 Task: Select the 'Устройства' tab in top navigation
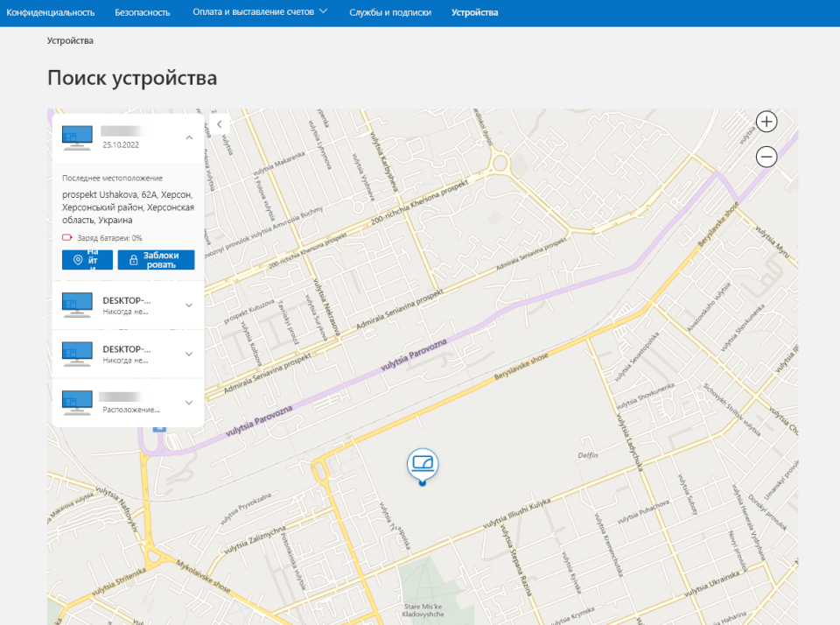(x=474, y=12)
